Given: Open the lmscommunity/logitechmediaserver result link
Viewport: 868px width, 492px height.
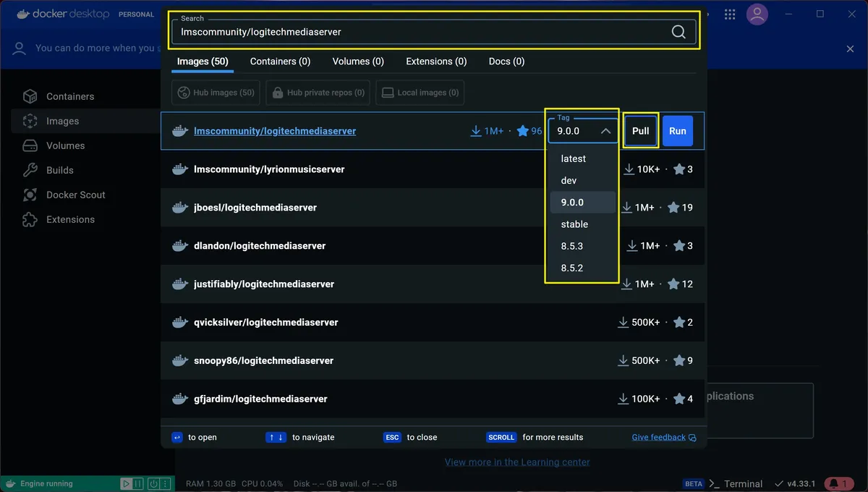Looking at the screenshot, I should point(275,131).
